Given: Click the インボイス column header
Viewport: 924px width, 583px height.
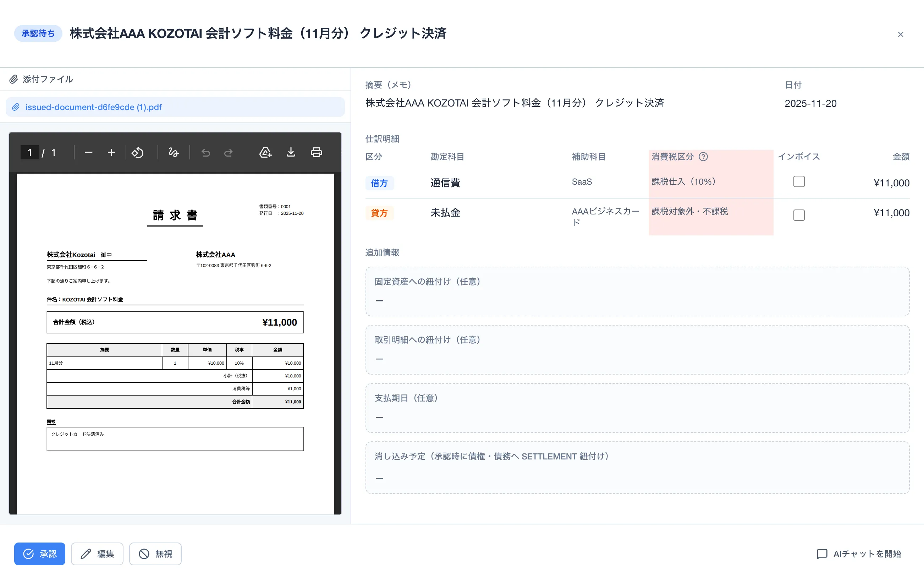Looking at the screenshot, I should click(799, 157).
